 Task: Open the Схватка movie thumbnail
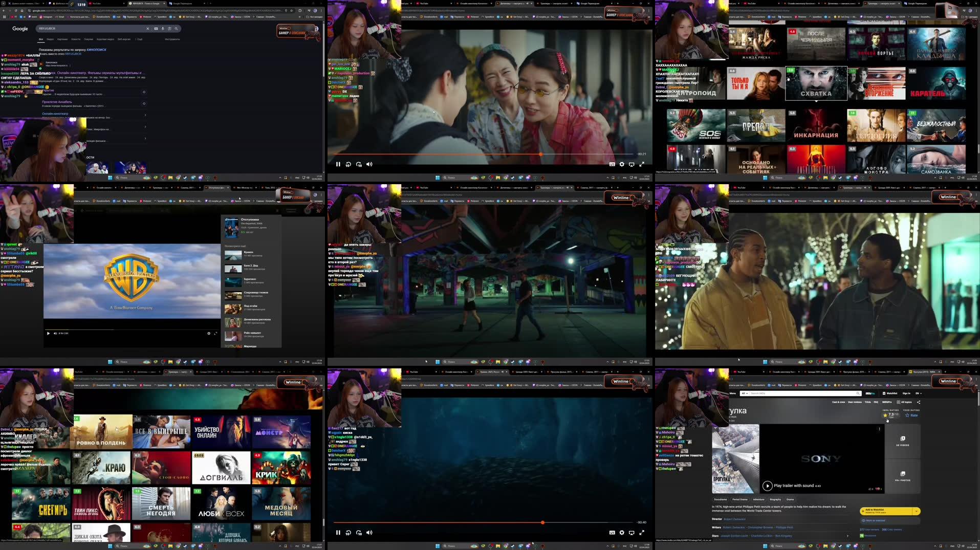[x=816, y=83]
